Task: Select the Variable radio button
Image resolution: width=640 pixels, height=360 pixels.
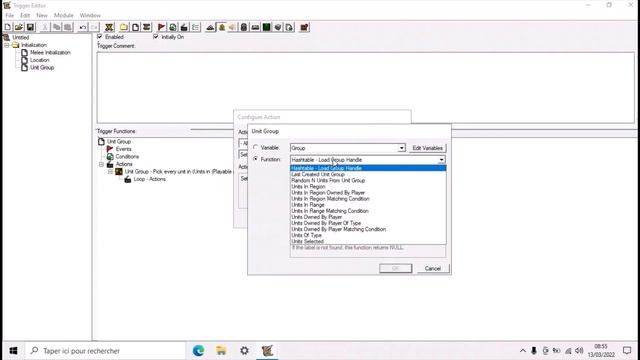Action: pos(256,147)
